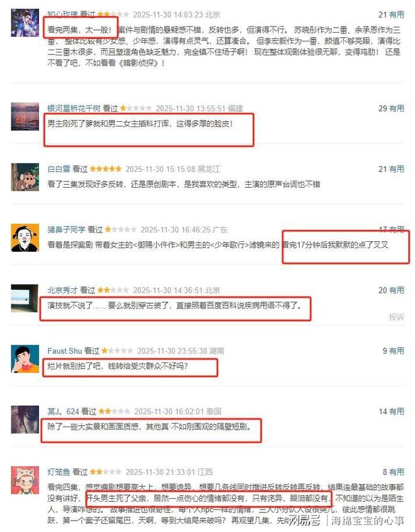
Task: Click the username 白白雷
Action: click(58, 169)
